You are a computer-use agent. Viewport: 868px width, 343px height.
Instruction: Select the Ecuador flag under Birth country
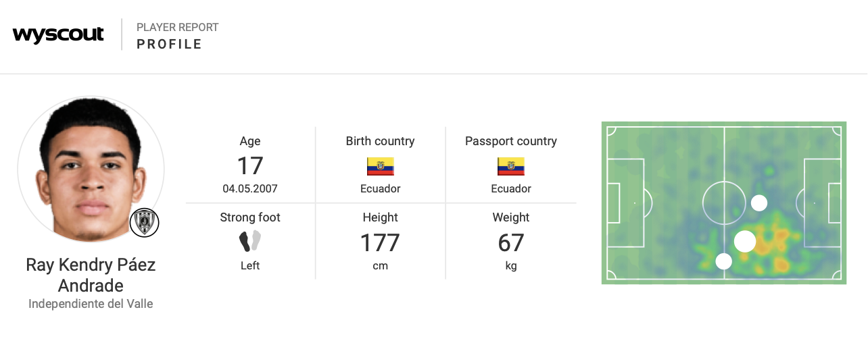click(x=380, y=166)
